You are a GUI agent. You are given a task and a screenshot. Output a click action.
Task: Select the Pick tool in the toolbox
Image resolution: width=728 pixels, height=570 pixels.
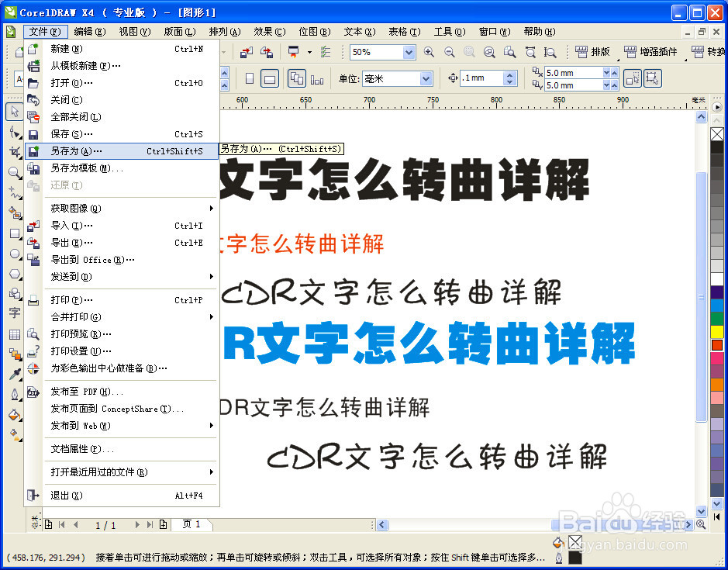click(x=15, y=112)
